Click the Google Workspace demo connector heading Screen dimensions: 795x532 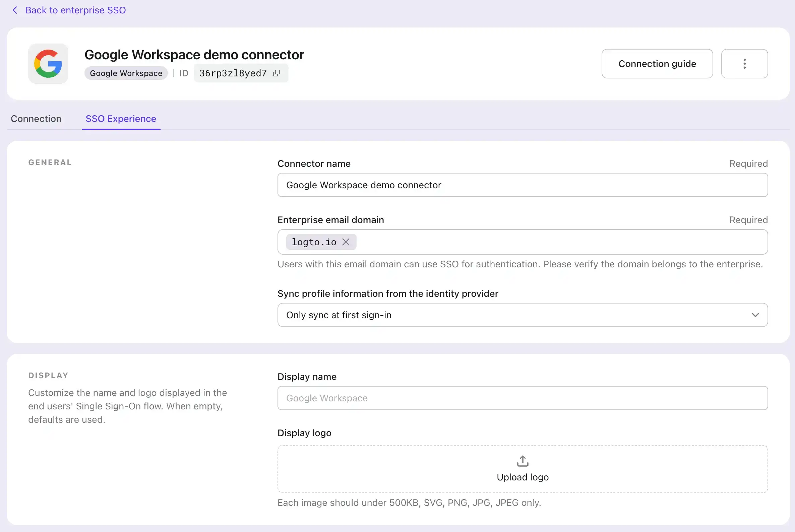click(x=194, y=55)
